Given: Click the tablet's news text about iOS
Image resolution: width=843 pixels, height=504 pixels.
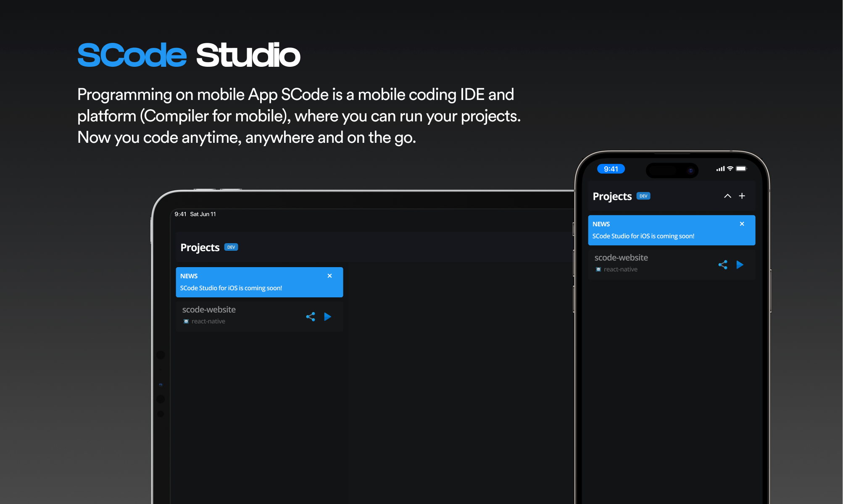Looking at the screenshot, I should [x=231, y=288].
